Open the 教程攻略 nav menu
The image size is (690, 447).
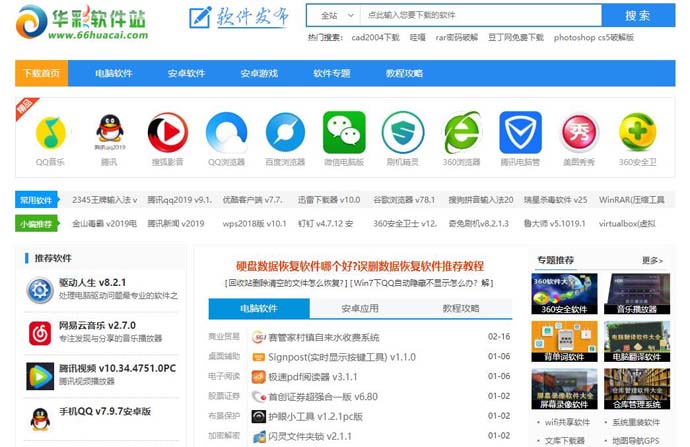(x=404, y=73)
